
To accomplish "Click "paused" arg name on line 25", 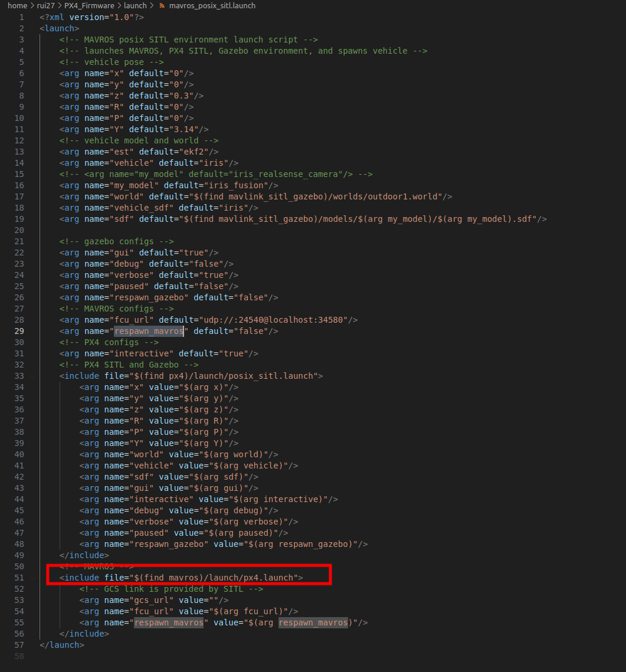I will [x=129, y=286].
